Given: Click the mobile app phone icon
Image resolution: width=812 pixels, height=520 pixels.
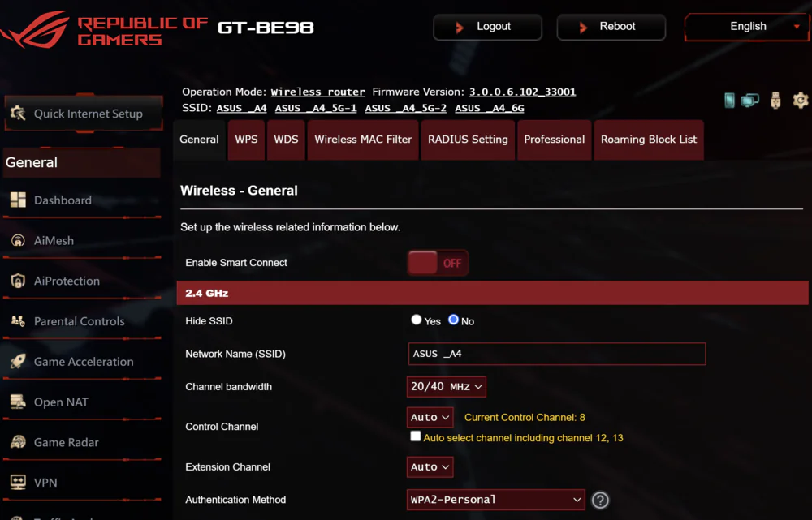Looking at the screenshot, I should coord(729,100).
